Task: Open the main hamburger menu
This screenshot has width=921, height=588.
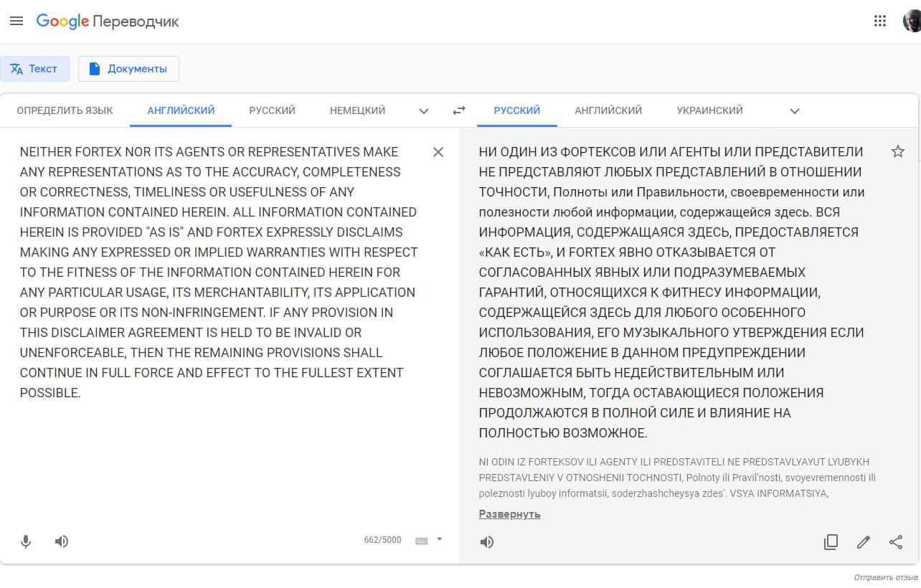Action: pyautogui.click(x=16, y=22)
